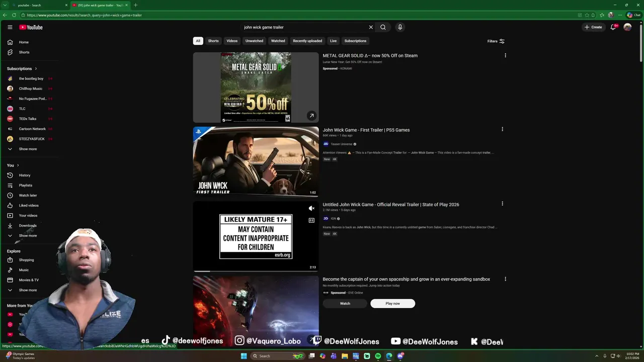Toggle captions on the John Wick preview
The image size is (644, 362).
[x=311, y=220]
